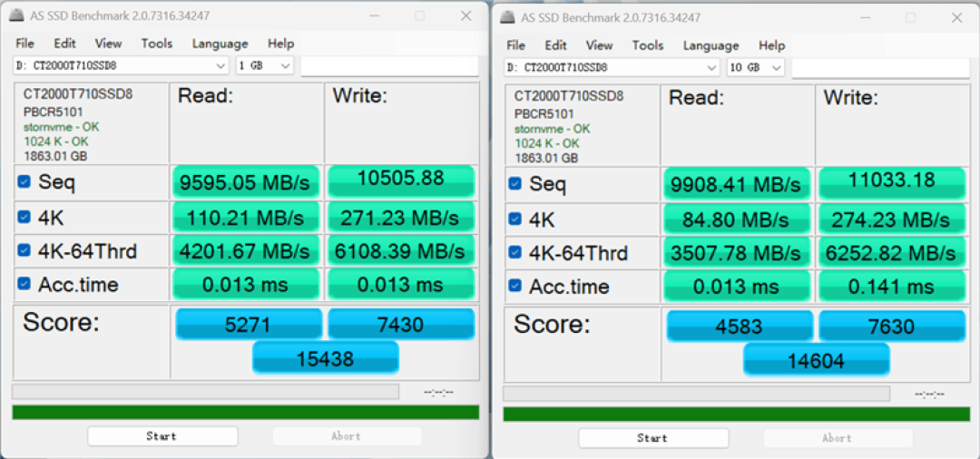Open the Language menu in the right window
The width and height of the screenshot is (980, 459).
(710, 45)
